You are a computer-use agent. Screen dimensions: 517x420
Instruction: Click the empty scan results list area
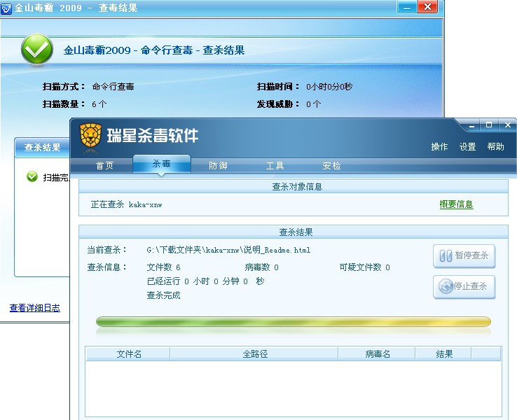tap(293, 388)
